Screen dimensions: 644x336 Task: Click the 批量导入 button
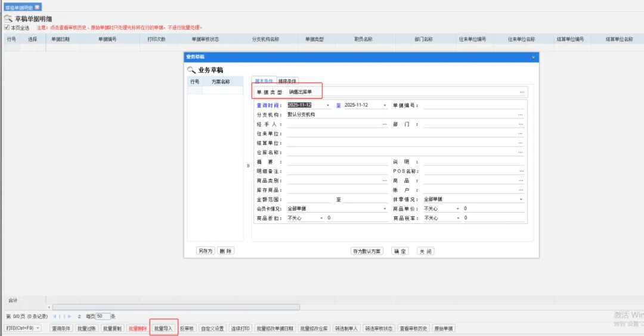[x=163, y=328]
